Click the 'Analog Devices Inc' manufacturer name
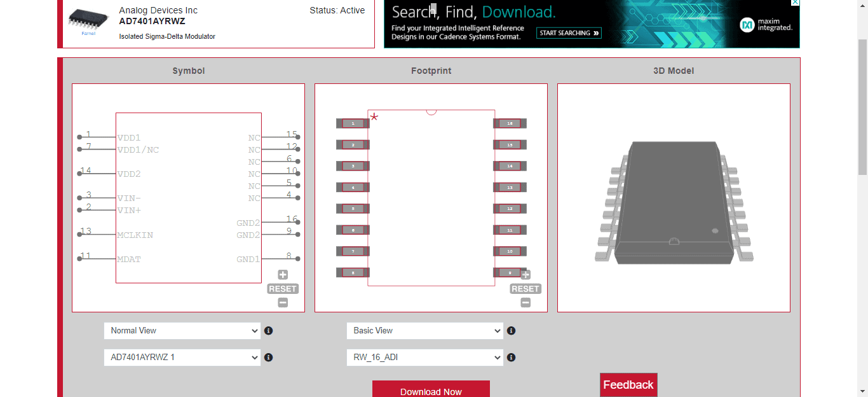The height and width of the screenshot is (397, 868). [158, 10]
